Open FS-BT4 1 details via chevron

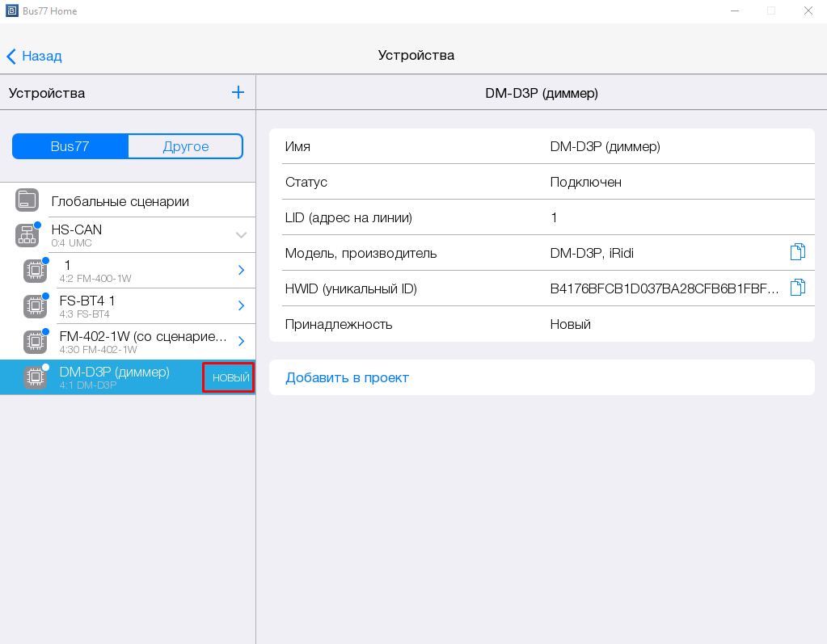(241, 305)
